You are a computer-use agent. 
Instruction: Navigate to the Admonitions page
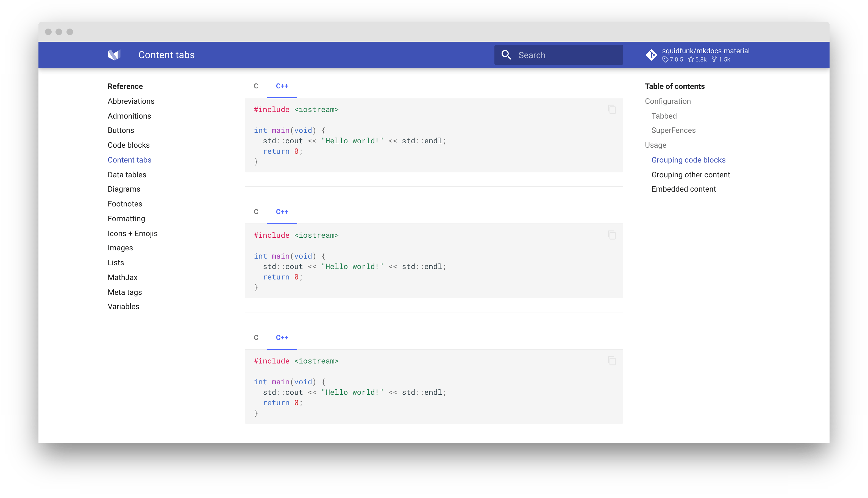click(x=129, y=116)
